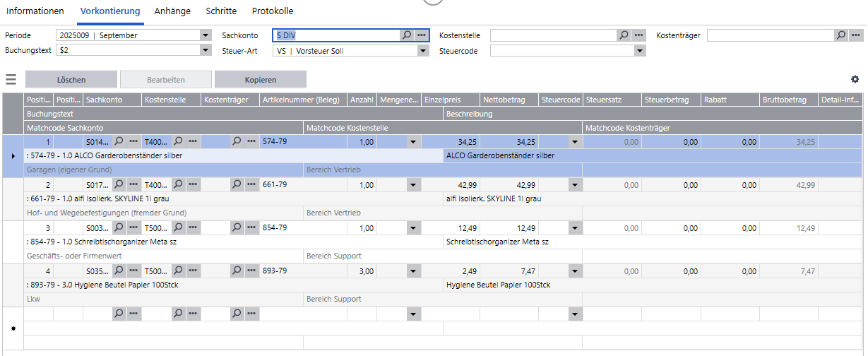The width and height of the screenshot is (868, 356).
Task: Click the Artikelnummer cell 661-79
Action: pos(302,185)
